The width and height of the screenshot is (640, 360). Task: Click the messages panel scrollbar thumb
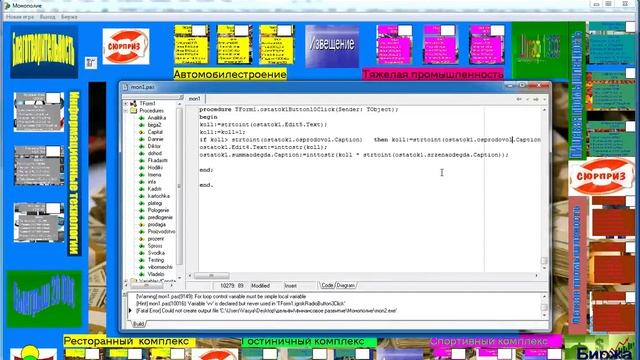point(544,307)
